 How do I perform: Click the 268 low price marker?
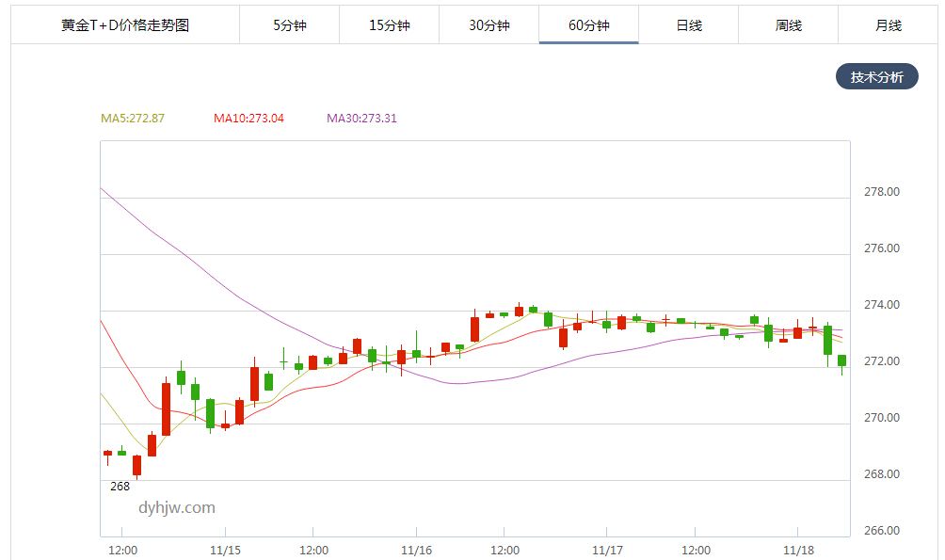120,486
